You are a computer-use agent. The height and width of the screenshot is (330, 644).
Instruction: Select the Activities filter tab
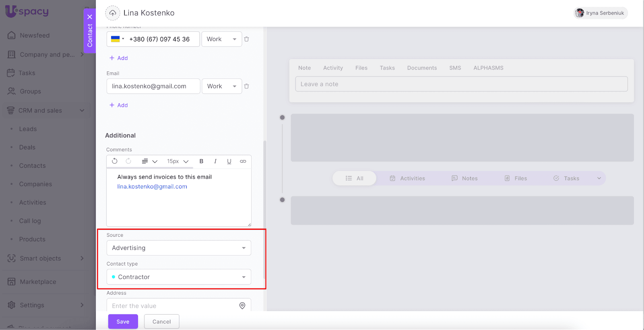407,178
